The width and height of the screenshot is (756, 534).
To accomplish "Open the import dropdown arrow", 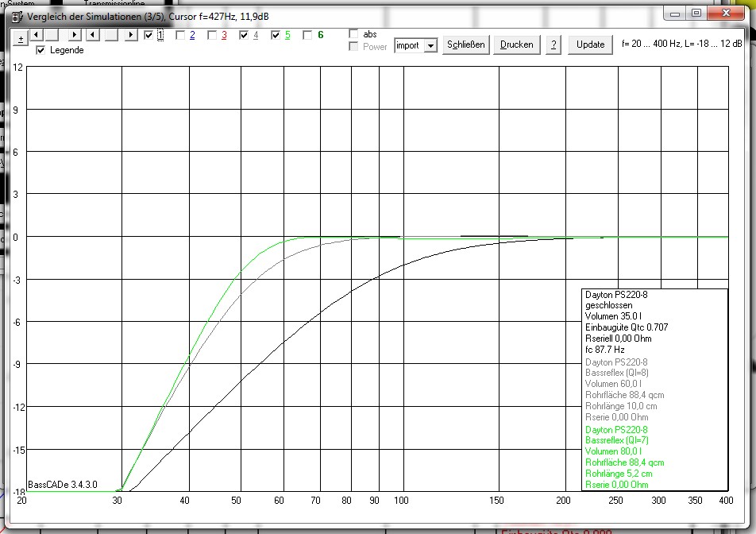I will point(431,46).
